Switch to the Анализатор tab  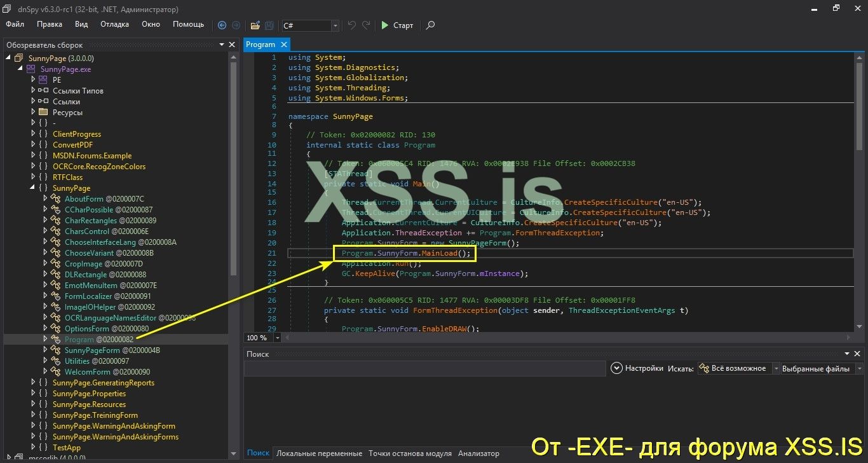point(478,453)
